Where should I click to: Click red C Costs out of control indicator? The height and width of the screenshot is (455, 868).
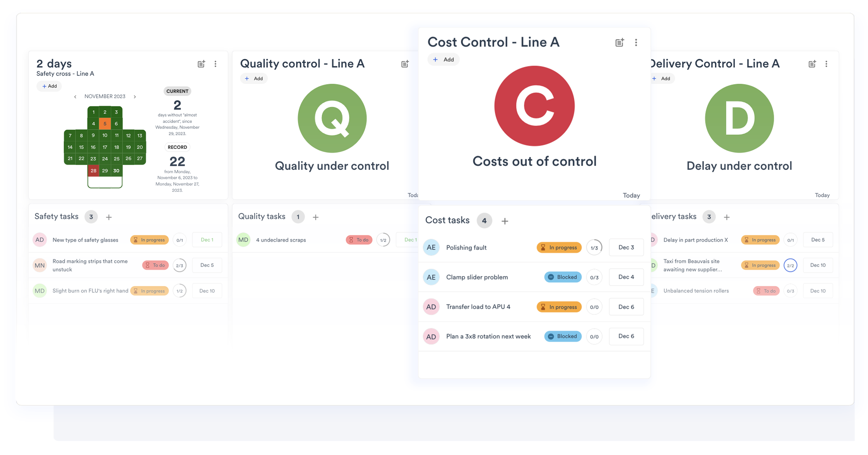[x=534, y=106]
